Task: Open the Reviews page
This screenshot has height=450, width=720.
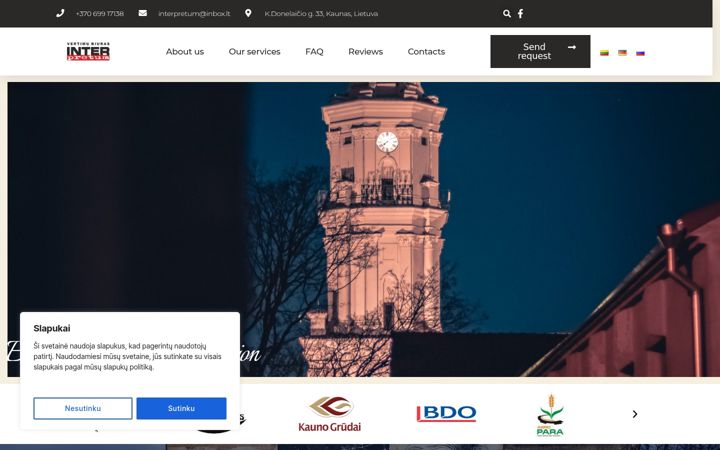Action: (366, 52)
